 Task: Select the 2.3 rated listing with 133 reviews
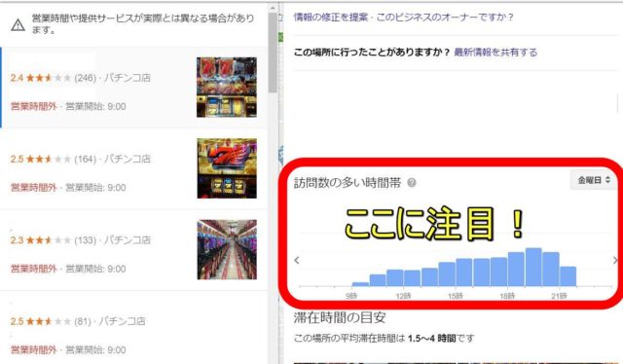[x=134, y=250]
